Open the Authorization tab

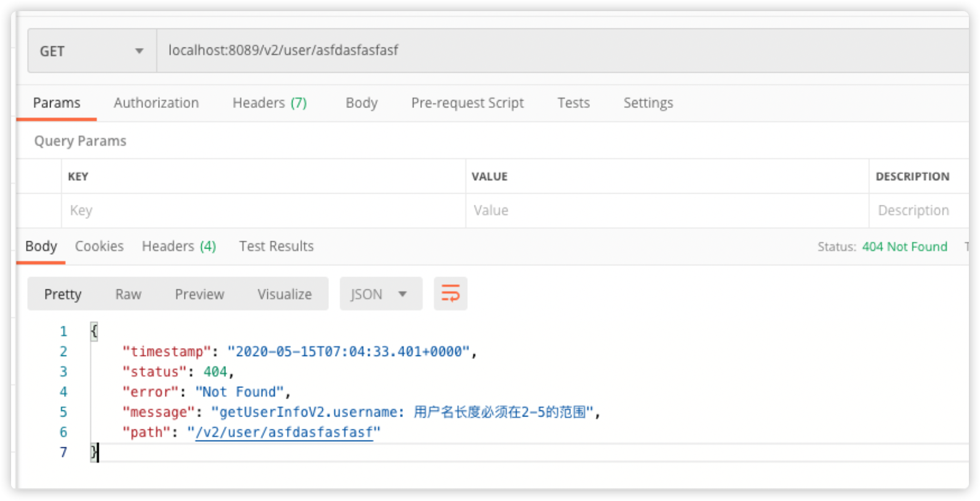coord(156,103)
